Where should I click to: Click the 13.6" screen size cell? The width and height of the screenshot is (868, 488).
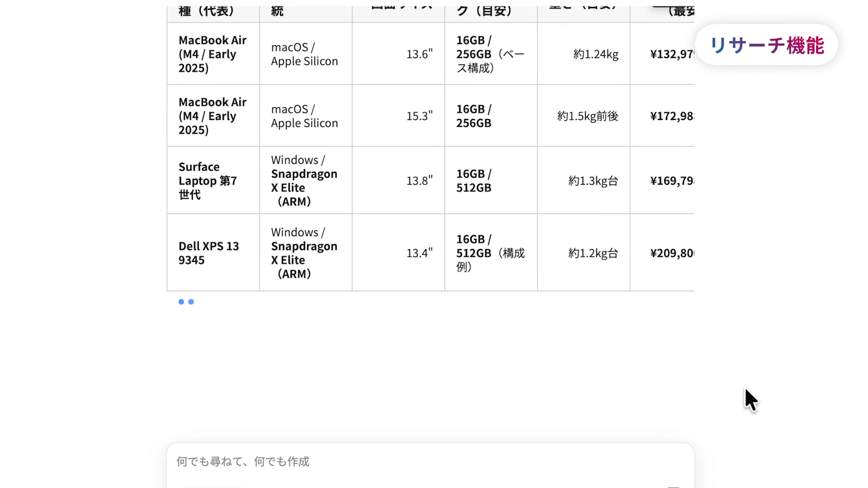click(419, 54)
